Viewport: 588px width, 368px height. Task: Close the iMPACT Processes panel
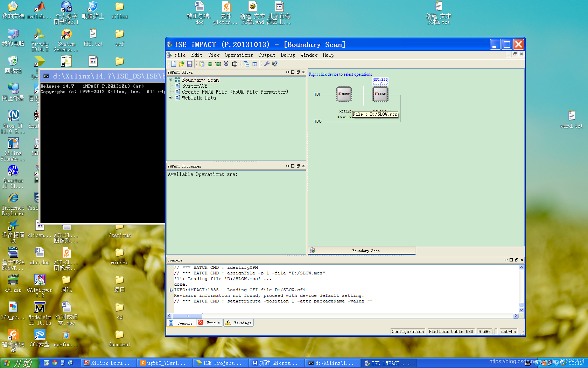(303, 166)
